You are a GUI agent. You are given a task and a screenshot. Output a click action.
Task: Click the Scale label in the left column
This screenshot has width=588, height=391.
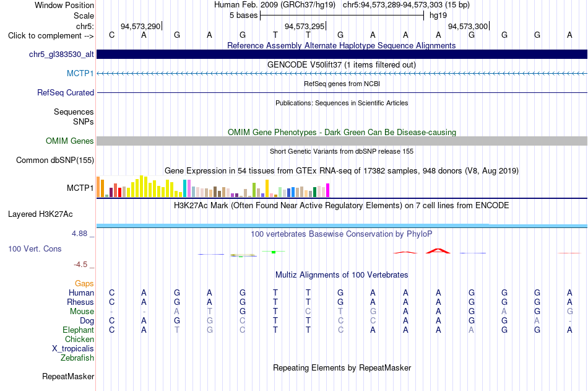click(84, 15)
